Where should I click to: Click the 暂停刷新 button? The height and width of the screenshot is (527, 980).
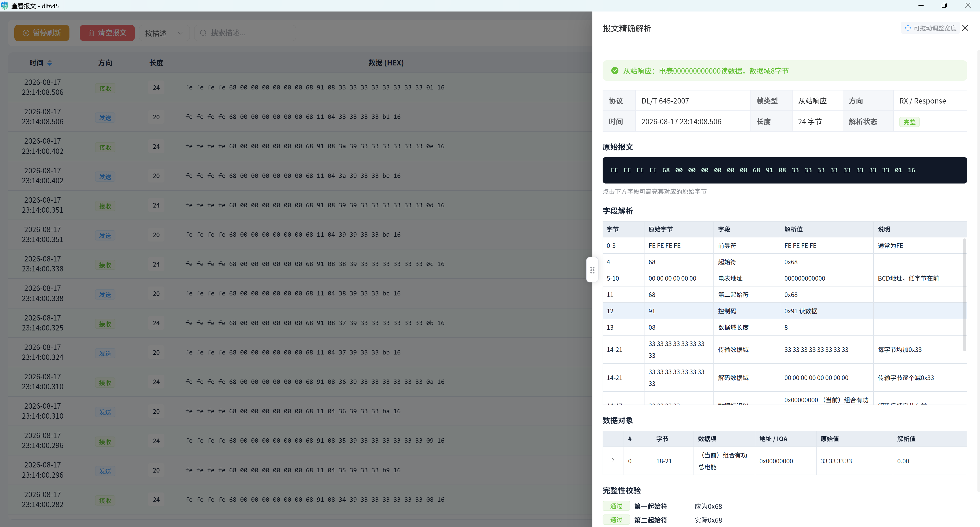click(x=42, y=33)
